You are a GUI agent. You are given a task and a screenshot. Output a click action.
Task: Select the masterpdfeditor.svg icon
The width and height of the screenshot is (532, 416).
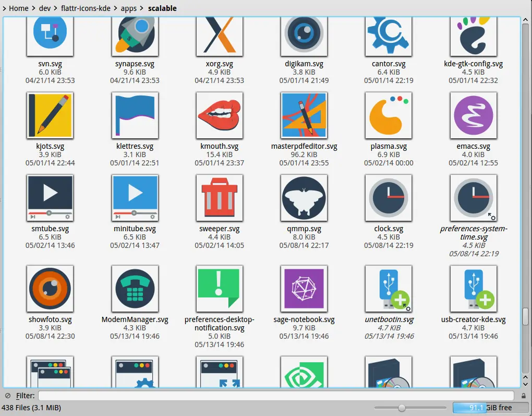click(x=304, y=115)
